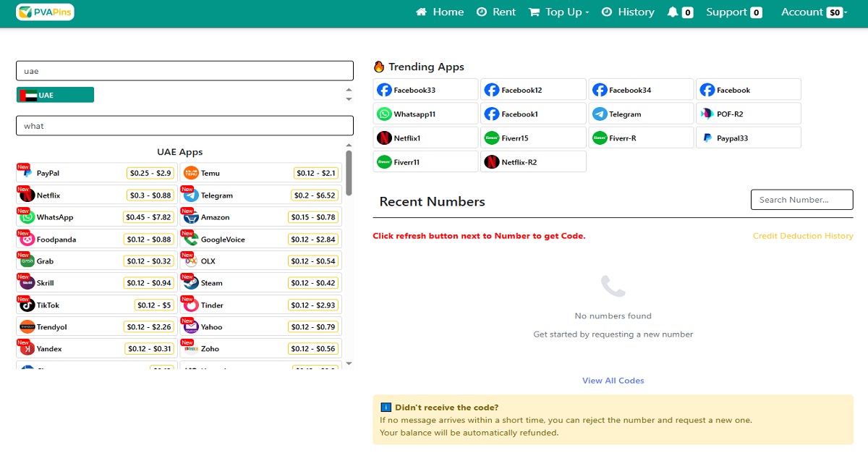The image size is (868, 456).
Task: Select Steam in UAE Apps
Action: pyautogui.click(x=261, y=283)
